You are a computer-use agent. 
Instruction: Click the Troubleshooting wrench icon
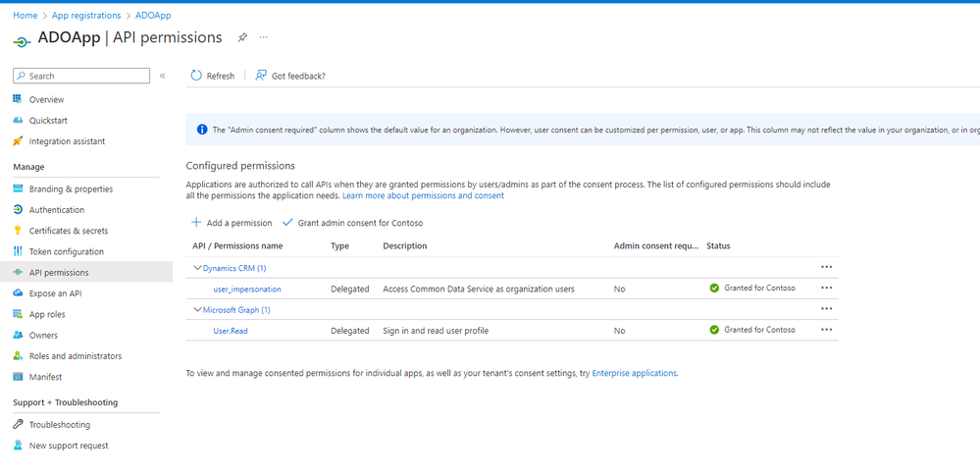tap(18, 425)
